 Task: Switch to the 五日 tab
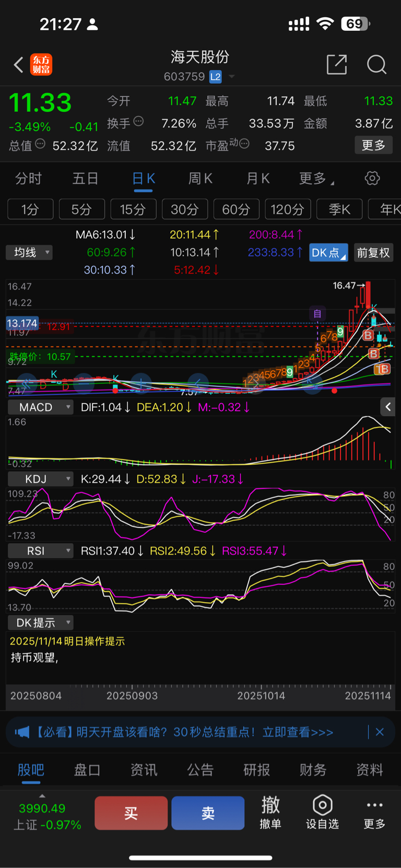pyautogui.click(x=85, y=179)
